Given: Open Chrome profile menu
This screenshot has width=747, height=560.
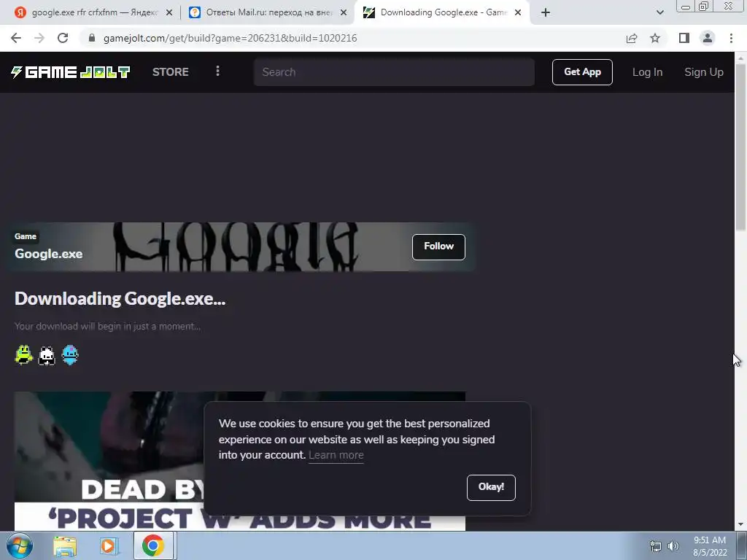Looking at the screenshot, I should click(708, 38).
